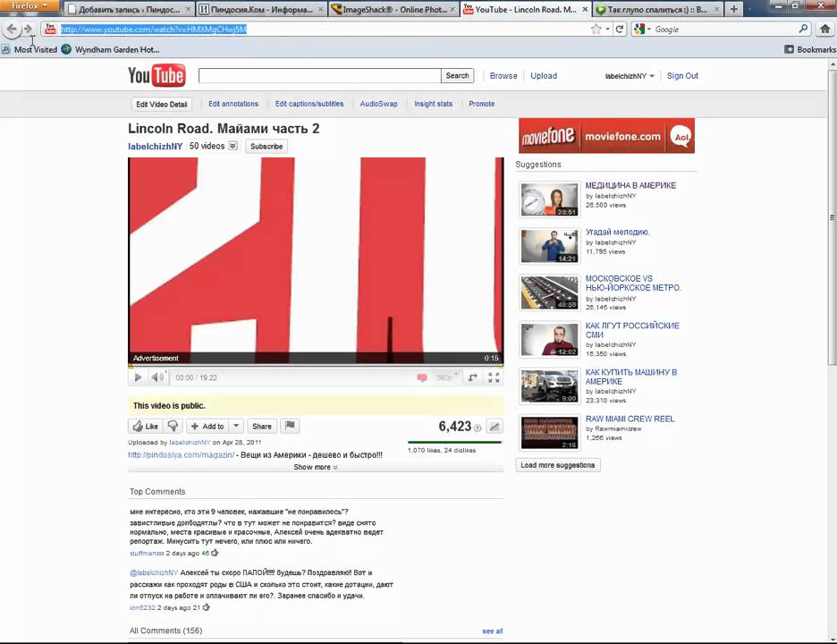The width and height of the screenshot is (837, 644).
Task: Click the Edit Video Detail button
Action: tap(161, 104)
